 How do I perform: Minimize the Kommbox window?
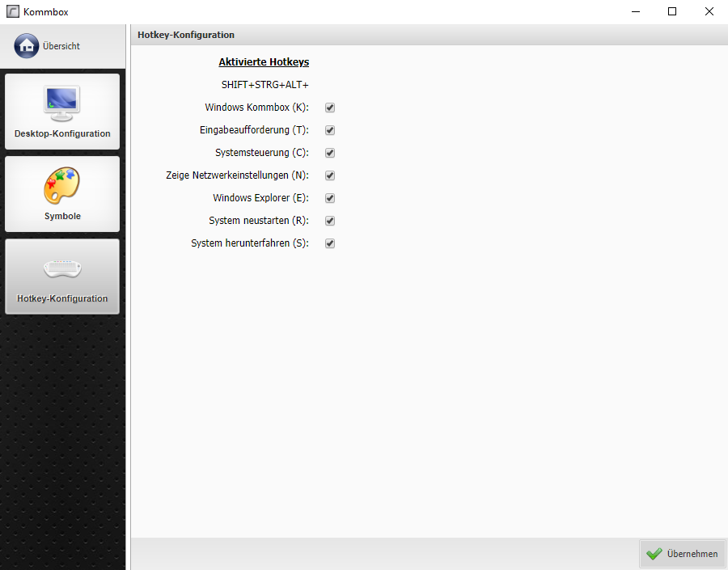635,11
